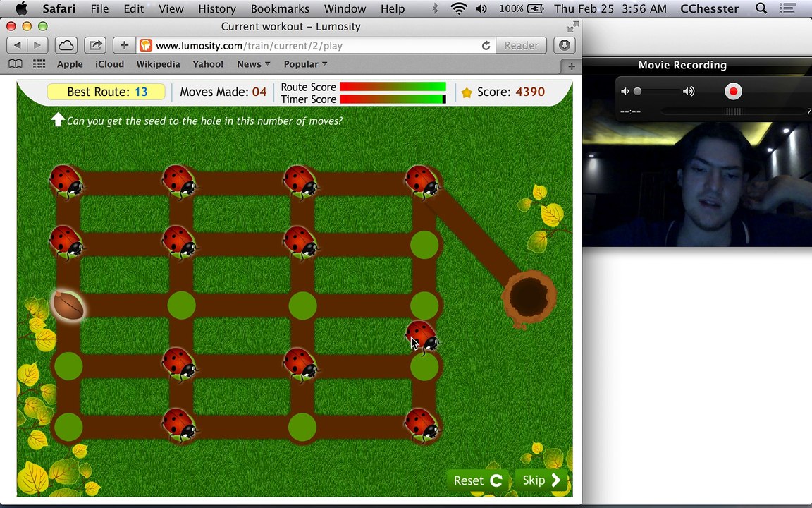Expand the Popular bookmarks dropdown
This screenshot has width=812, height=508.
[305, 64]
